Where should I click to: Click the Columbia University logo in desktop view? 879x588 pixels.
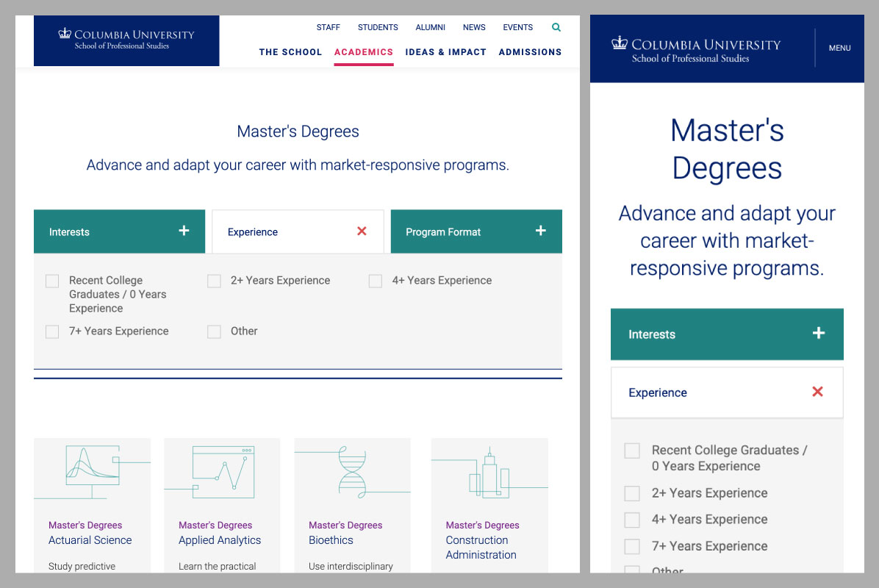[126, 39]
